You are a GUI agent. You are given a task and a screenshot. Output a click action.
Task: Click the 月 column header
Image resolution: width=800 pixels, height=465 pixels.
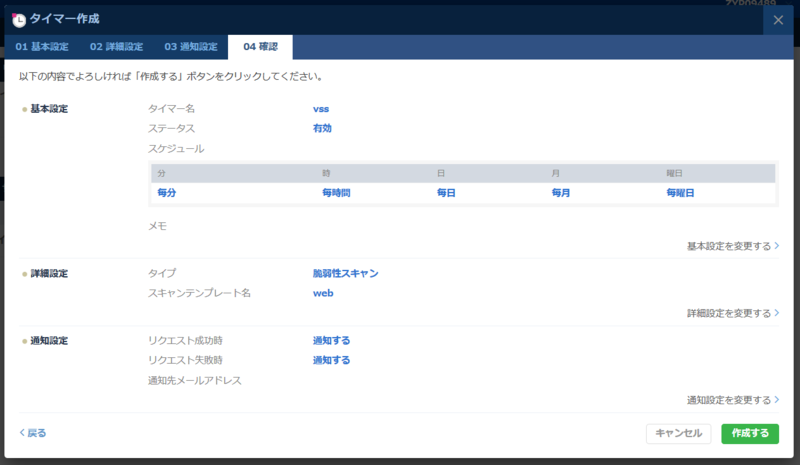(x=556, y=174)
